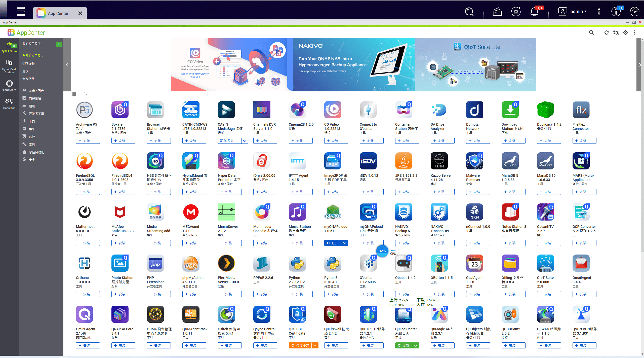Expand CAYIN MediaSign purchase dropdown arrow
This screenshot has height=358, width=644.
coord(245,141)
